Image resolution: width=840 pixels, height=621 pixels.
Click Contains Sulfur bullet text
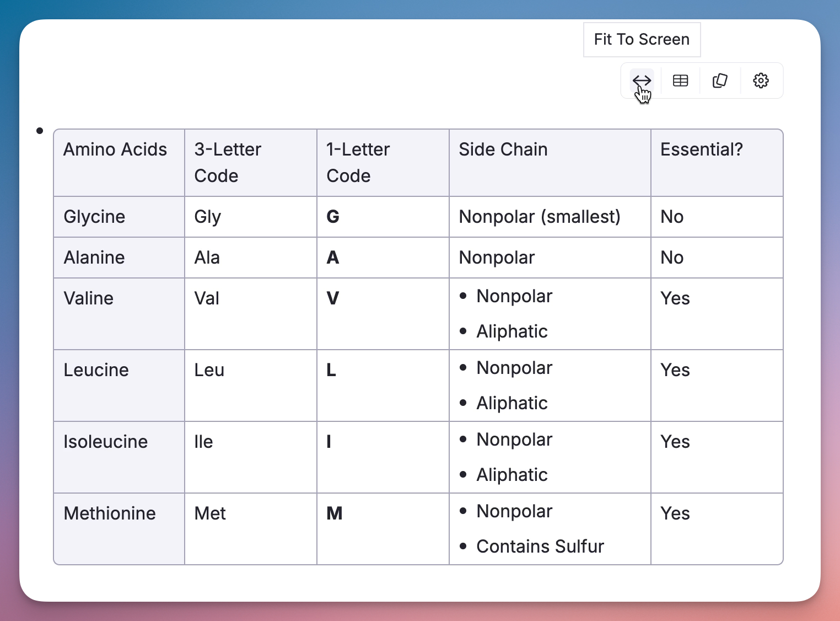pyautogui.click(x=540, y=547)
